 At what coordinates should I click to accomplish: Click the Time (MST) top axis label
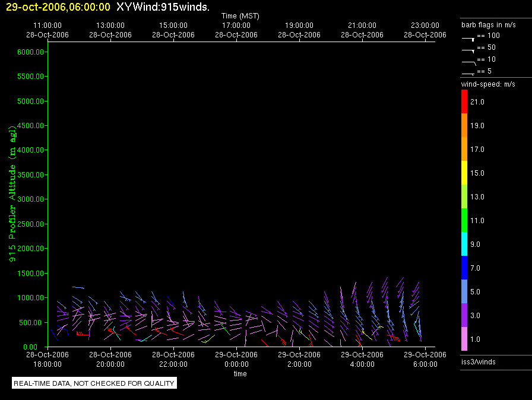240,16
